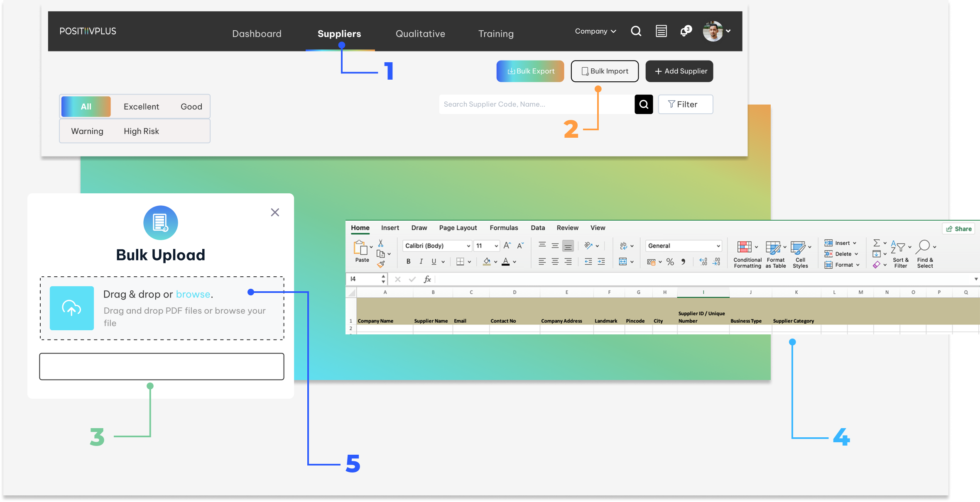The image size is (980, 502).
Task: Open the Qualitative navigation tab
Action: click(x=420, y=34)
